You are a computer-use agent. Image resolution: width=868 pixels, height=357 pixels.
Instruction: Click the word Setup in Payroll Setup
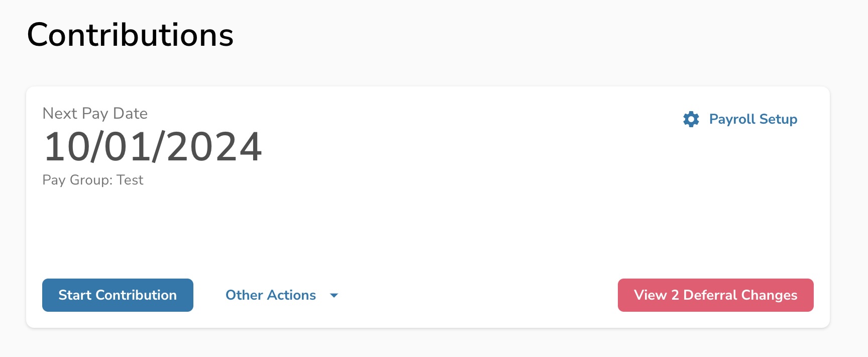(x=778, y=119)
